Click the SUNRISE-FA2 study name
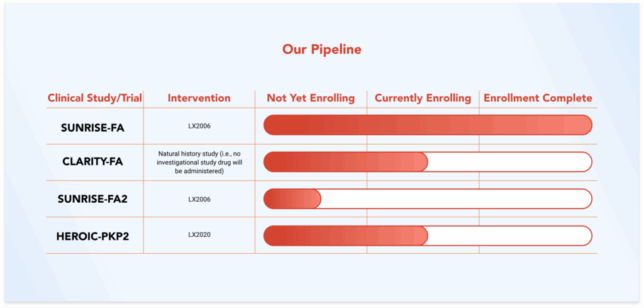Image resolution: width=644 pixels, height=308 pixels. point(92,199)
